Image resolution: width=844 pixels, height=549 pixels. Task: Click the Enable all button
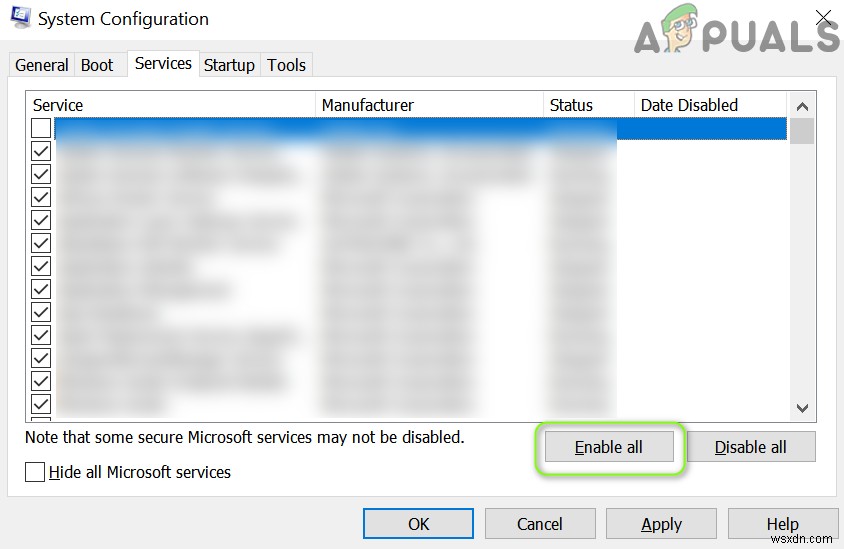coord(609,447)
